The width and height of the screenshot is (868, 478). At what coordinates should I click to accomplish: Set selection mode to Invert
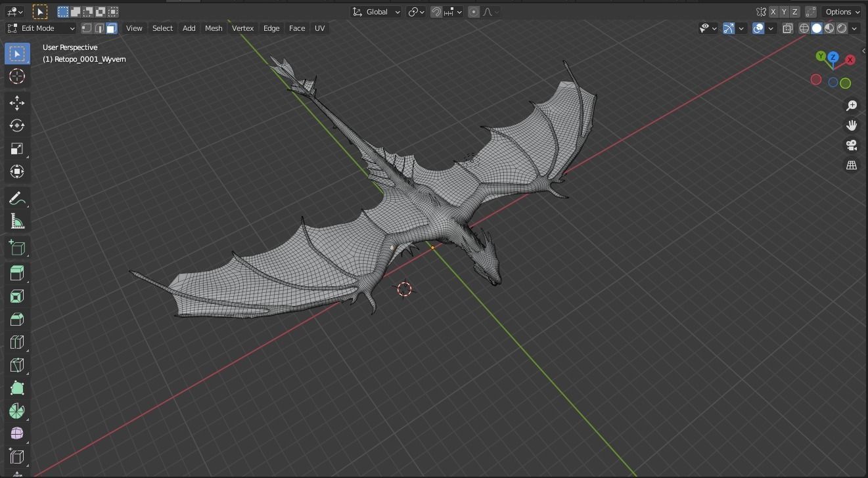coord(101,12)
